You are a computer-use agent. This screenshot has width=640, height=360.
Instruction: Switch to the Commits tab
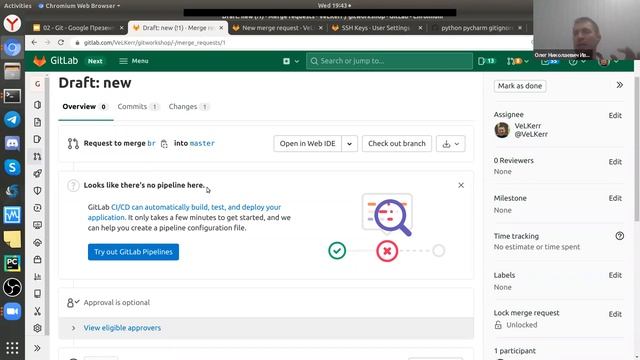pyautogui.click(x=138, y=107)
